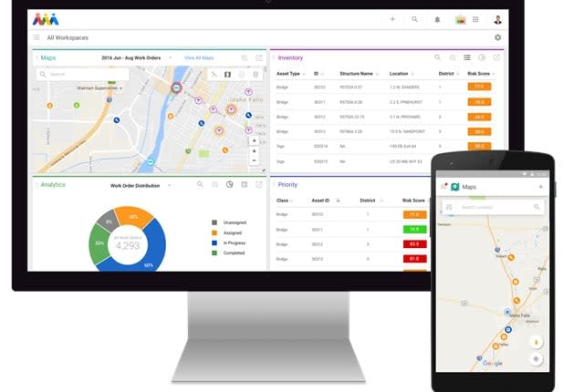Click the Risk Score column header in Inventory
584x392 pixels.
[478, 73]
